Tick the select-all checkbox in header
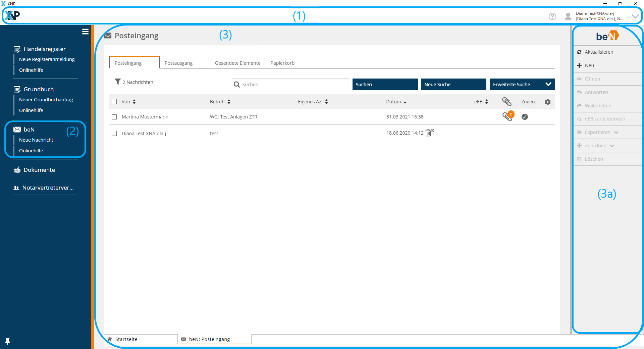Screen dimensions: 644x349 tap(114, 102)
